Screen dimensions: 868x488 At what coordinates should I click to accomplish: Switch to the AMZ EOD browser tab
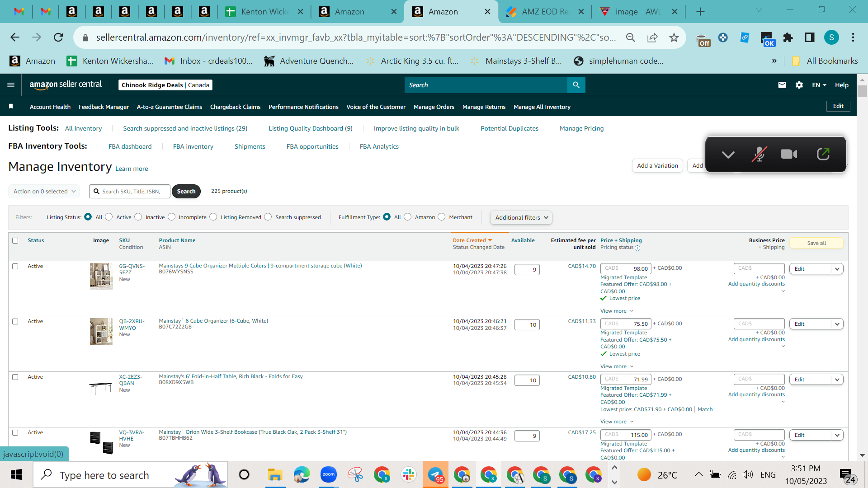[x=545, y=12]
